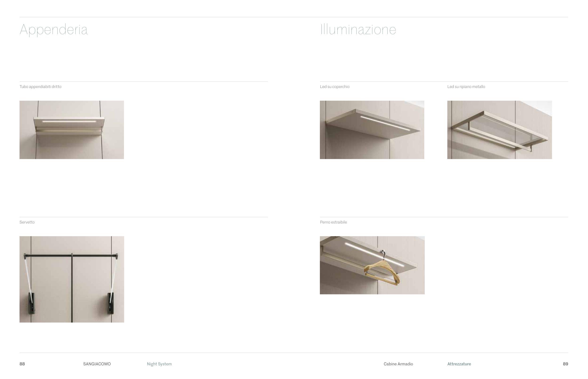Click page number 89 in footer
588x379 pixels.
click(x=565, y=364)
